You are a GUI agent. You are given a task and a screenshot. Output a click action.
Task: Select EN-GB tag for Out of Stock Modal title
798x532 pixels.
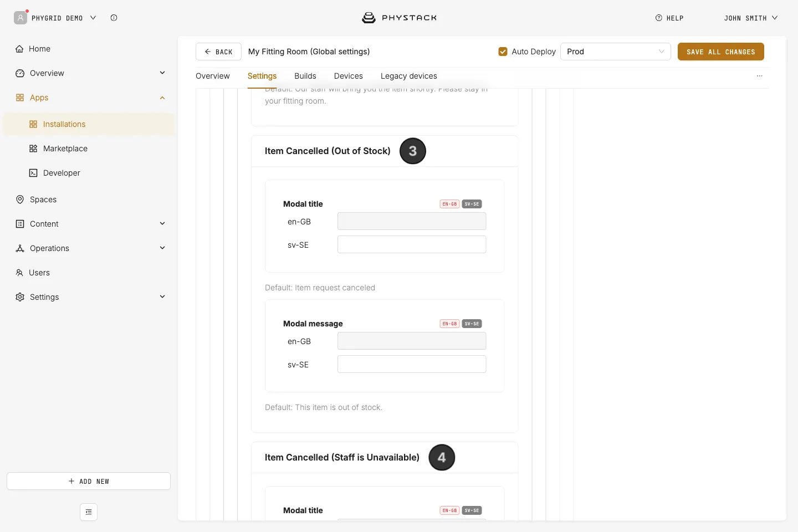449,204
